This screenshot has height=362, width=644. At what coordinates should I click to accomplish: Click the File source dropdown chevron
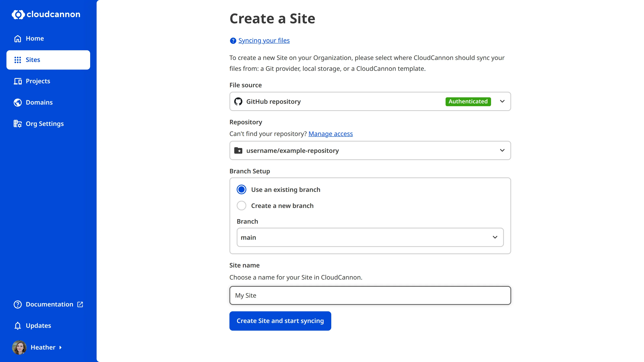coord(502,101)
